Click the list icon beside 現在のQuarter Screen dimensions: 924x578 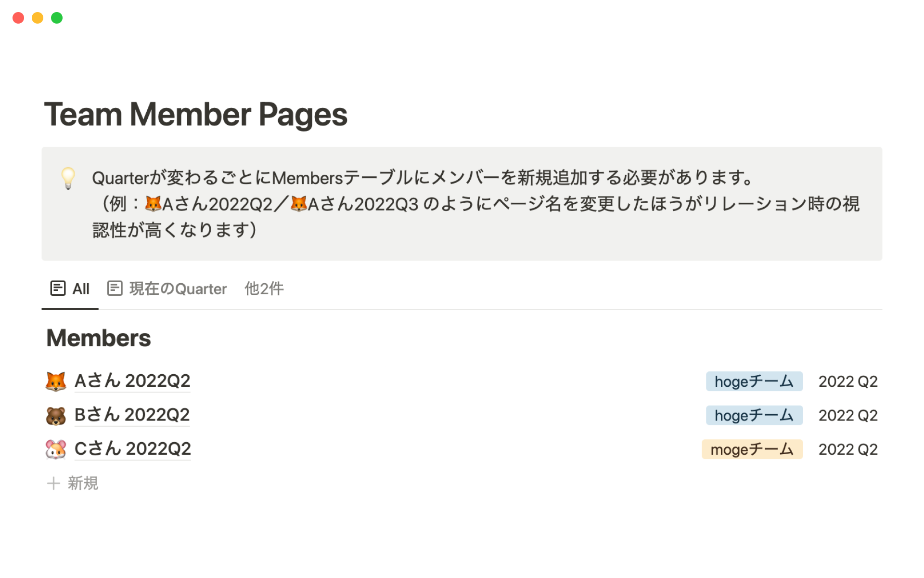point(115,289)
